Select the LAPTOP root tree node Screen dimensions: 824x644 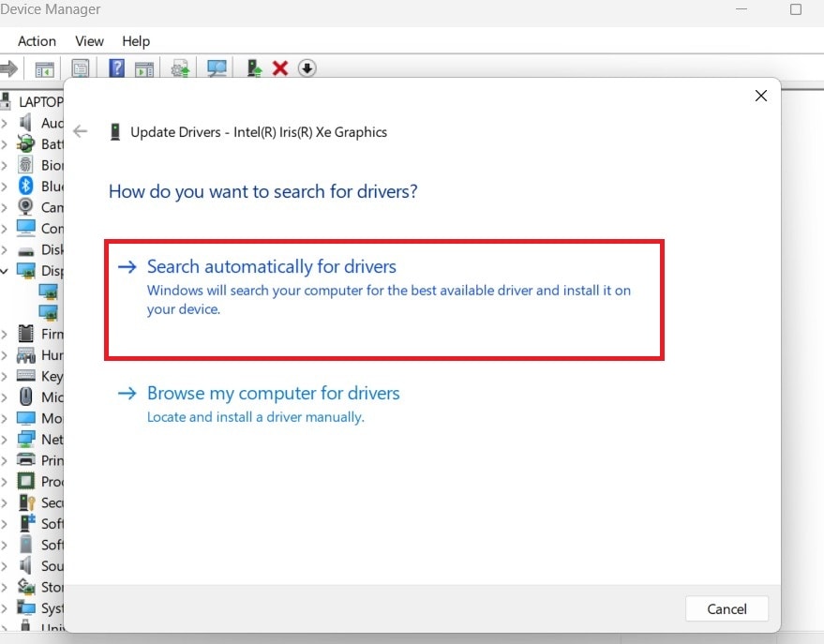(41, 101)
